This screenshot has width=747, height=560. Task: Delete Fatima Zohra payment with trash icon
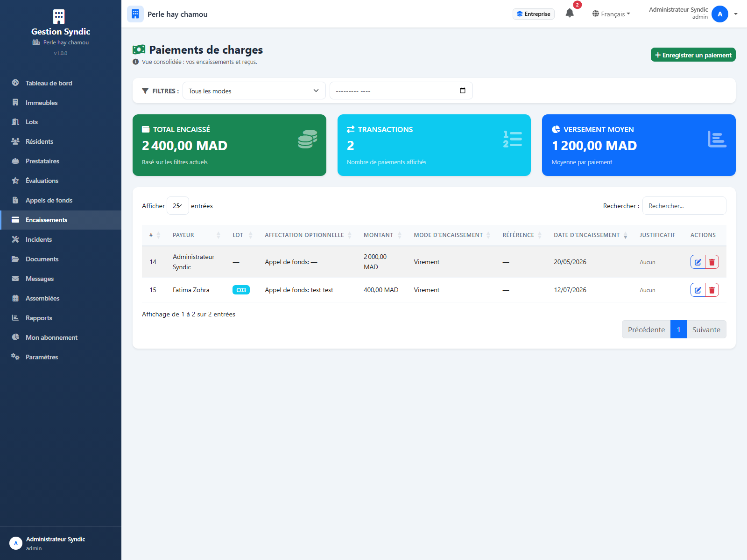point(712,290)
